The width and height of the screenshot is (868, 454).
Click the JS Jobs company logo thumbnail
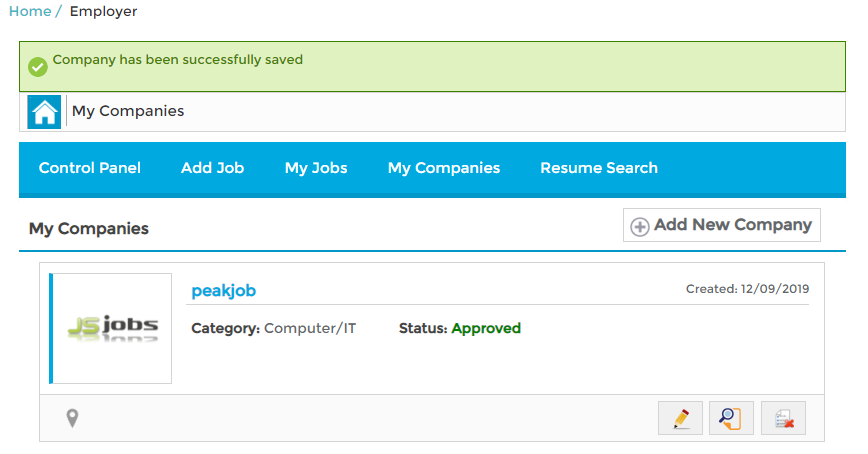click(x=111, y=328)
